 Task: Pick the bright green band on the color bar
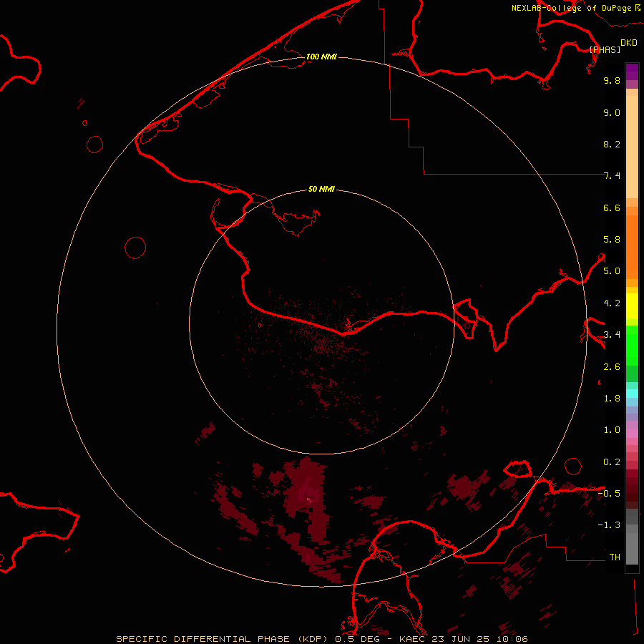tap(632, 345)
